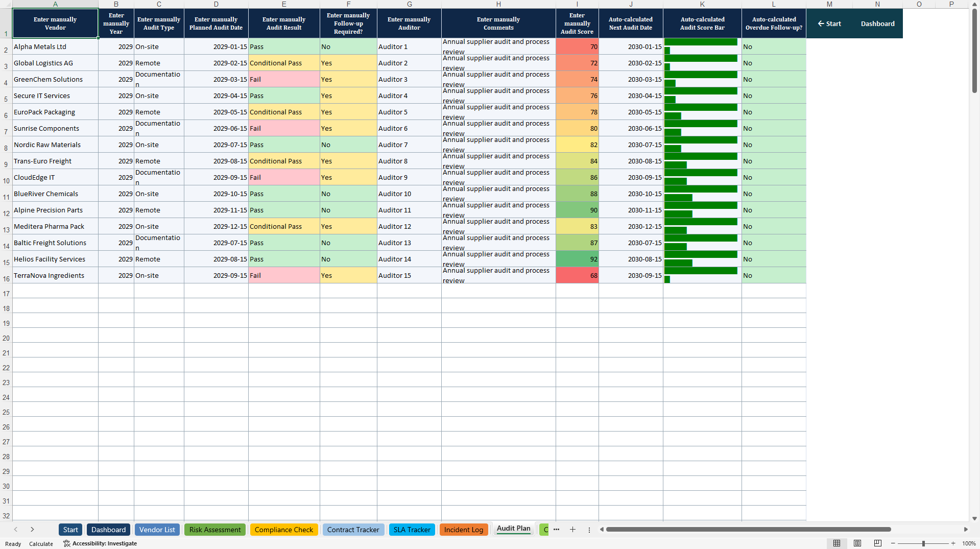Click the vertical scrollbar thumb

(974, 50)
